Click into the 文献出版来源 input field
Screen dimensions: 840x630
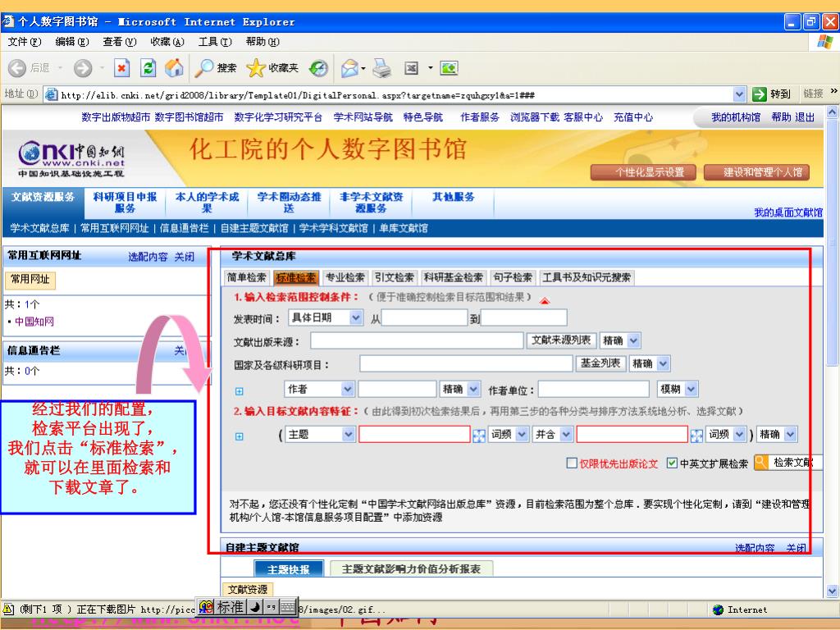pyautogui.click(x=417, y=340)
